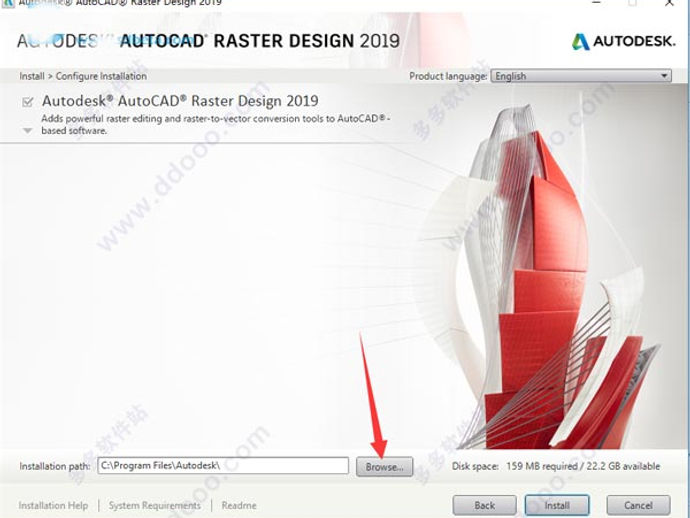Click the 'Autodesk AutoCAD Raster Design 2019' product title
Viewport: 690px width, 518px height.
180,101
